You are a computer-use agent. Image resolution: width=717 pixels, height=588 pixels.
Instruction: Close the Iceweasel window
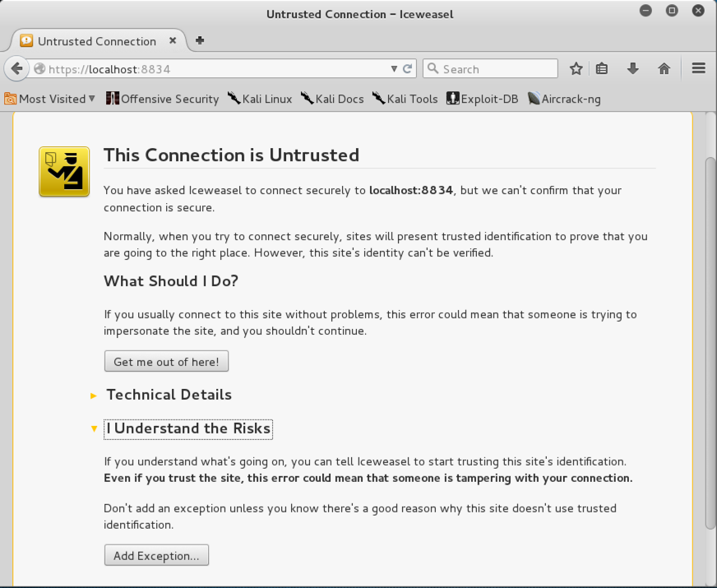698,10
